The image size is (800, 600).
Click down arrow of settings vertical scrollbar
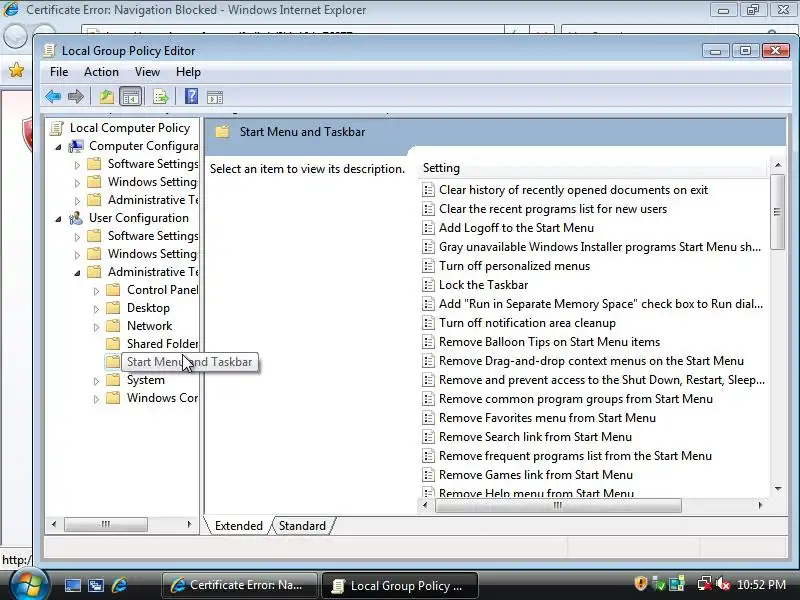pyautogui.click(x=778, y=488)
